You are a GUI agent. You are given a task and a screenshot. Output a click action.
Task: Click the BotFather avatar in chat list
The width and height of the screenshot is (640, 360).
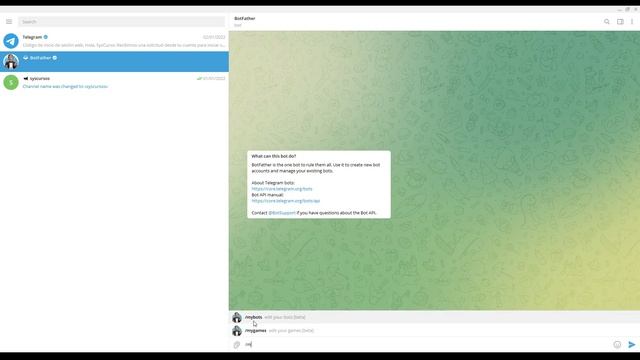[x=11, y=62]
